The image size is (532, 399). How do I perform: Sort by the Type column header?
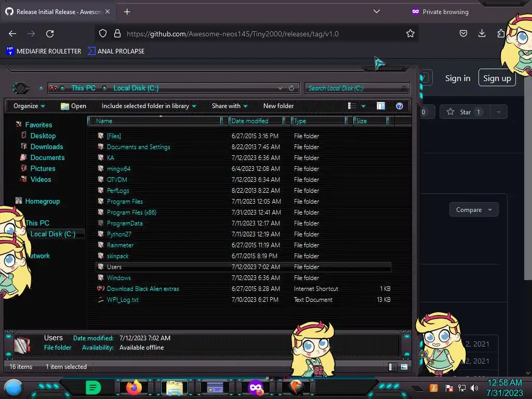[318, 121]
